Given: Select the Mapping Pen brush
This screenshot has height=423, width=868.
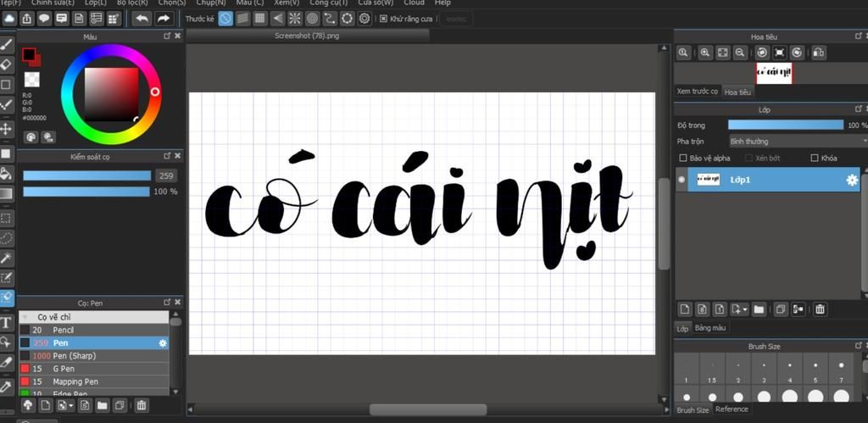Looking at the screenshot, I should click(94, 381).
